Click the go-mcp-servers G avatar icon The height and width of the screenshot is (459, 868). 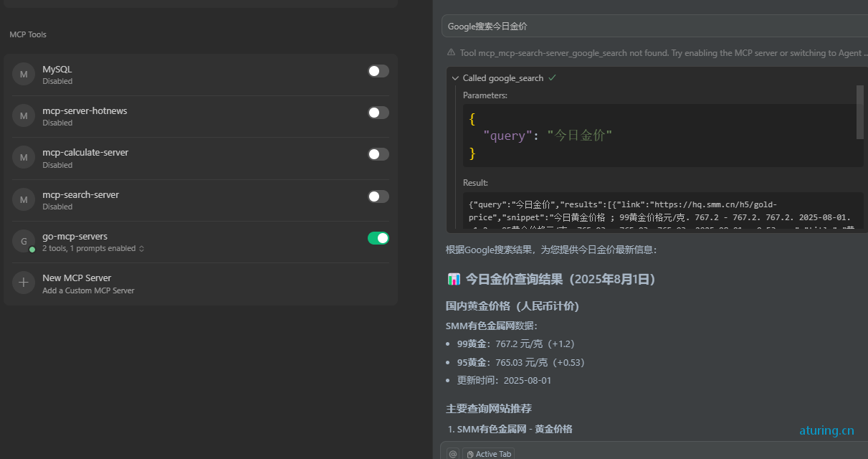[x=24, y=241]
